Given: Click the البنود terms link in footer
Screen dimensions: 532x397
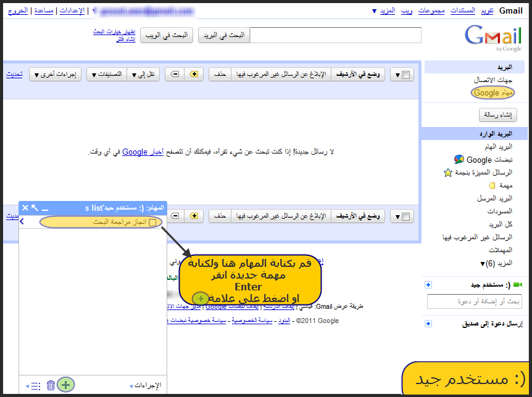Looking at the screenshot, I should pos(285,321).
